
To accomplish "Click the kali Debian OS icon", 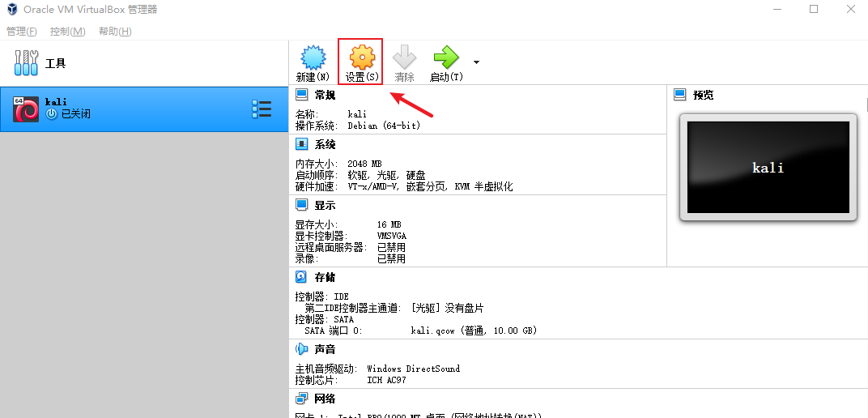I will pyautogui.click(x=26, y=109).
